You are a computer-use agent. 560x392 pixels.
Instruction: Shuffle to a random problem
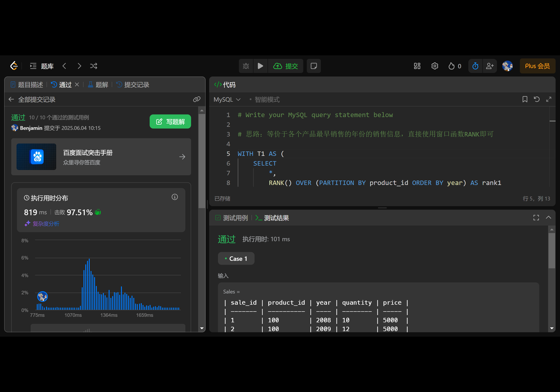coord(94,66)
